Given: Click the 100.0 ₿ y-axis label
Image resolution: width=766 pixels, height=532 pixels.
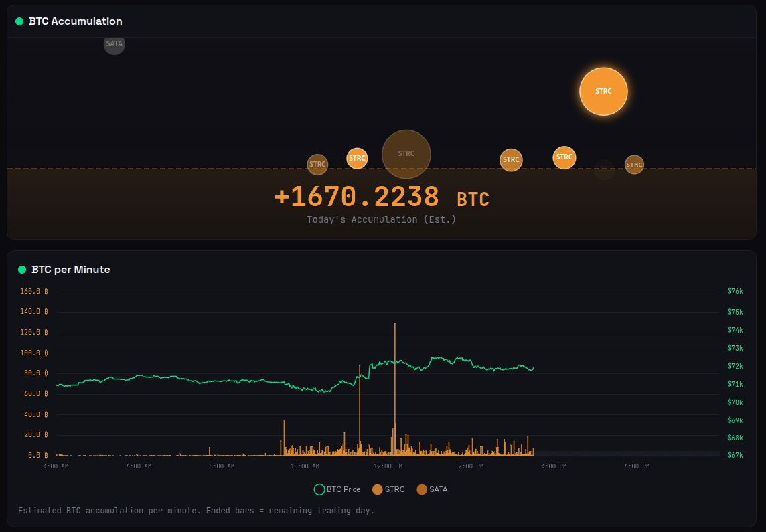Looking at the screenshot, I should point(33,353).
